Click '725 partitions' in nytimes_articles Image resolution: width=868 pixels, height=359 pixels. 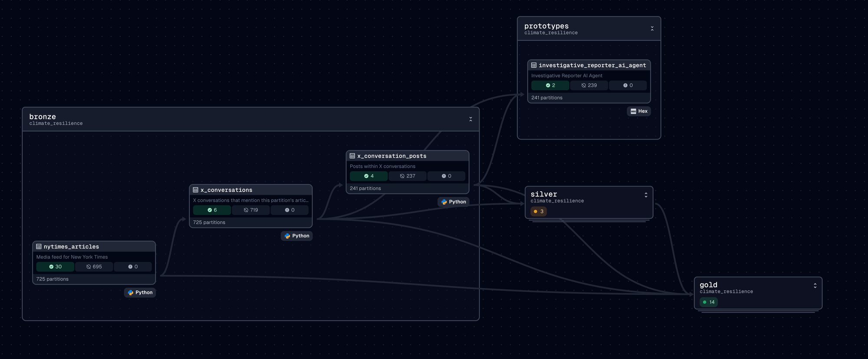pyautogui.click(x=53, y=279)
